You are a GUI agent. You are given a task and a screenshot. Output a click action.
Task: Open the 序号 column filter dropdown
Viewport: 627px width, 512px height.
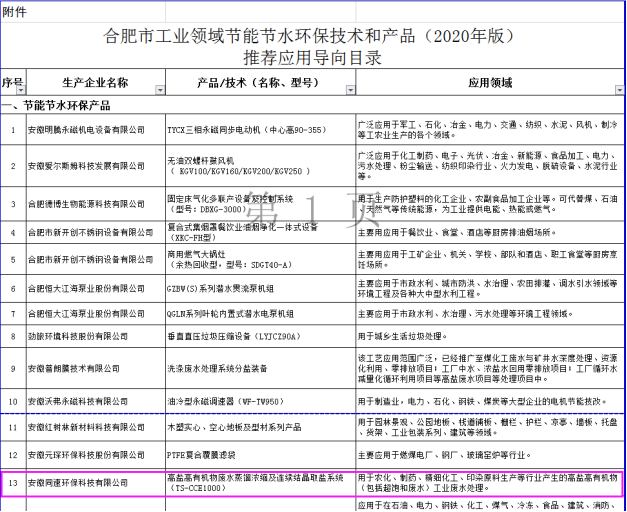tap(21, 90)
